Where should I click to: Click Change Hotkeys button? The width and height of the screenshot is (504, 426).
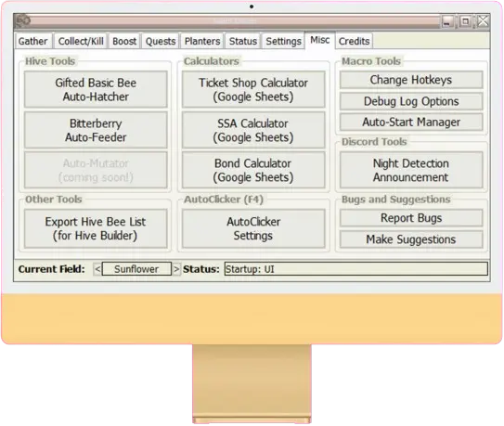coord(411,80)
